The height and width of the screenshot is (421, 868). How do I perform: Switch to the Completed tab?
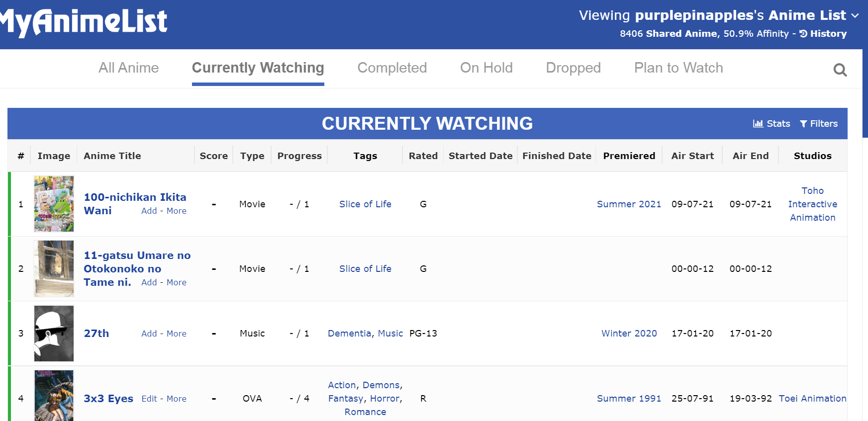point(392,68)
